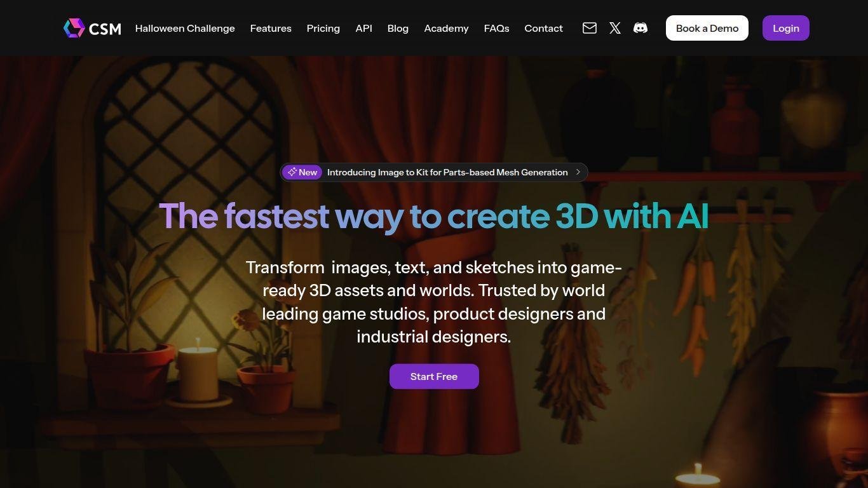
Task: Click the purple Login button
Action: click(785, 28)
